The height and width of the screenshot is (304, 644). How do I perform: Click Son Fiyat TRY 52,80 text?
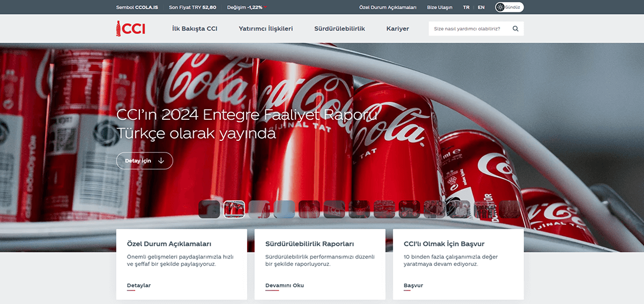(193, 8)
